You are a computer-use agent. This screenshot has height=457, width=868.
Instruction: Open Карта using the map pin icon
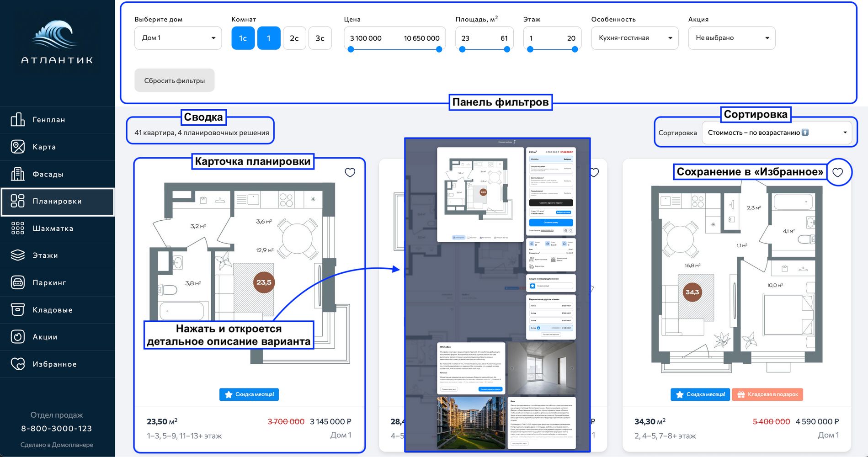[x=17, y=147]
